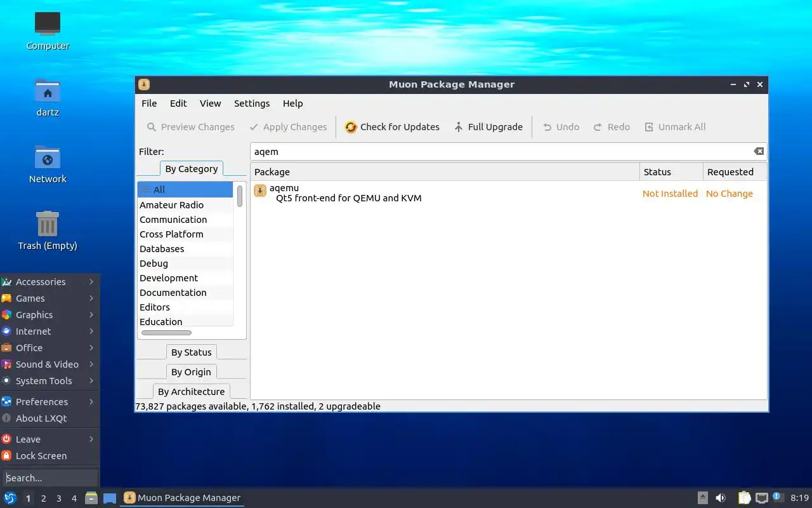Expand the Graphics submenu

[x=49, y=315]
